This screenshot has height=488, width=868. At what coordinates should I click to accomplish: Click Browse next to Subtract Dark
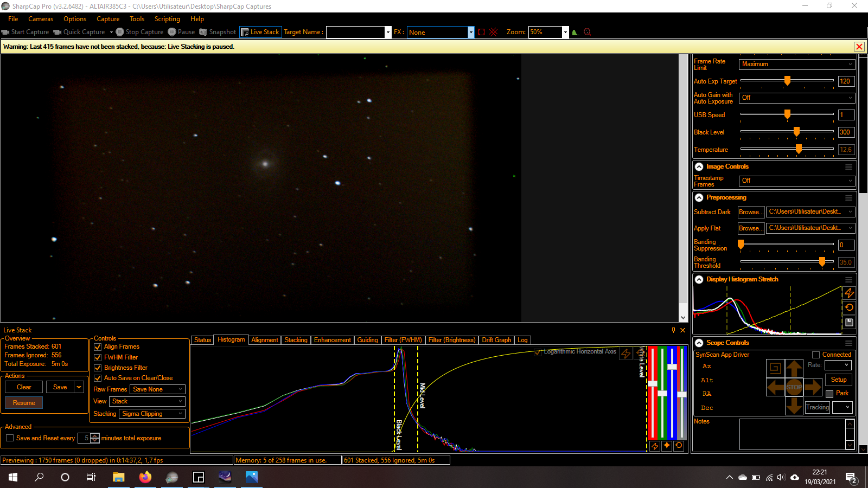(751, 212)
